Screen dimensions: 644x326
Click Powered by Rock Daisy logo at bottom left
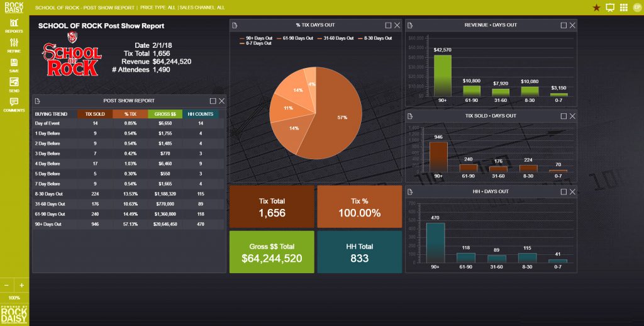coord(14,315)
